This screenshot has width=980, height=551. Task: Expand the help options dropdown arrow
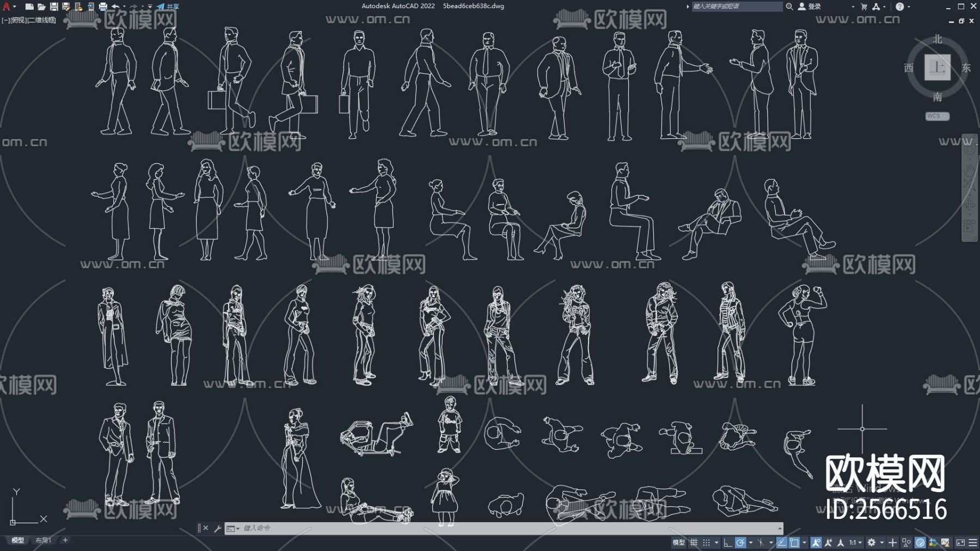(x=908, y=7)
